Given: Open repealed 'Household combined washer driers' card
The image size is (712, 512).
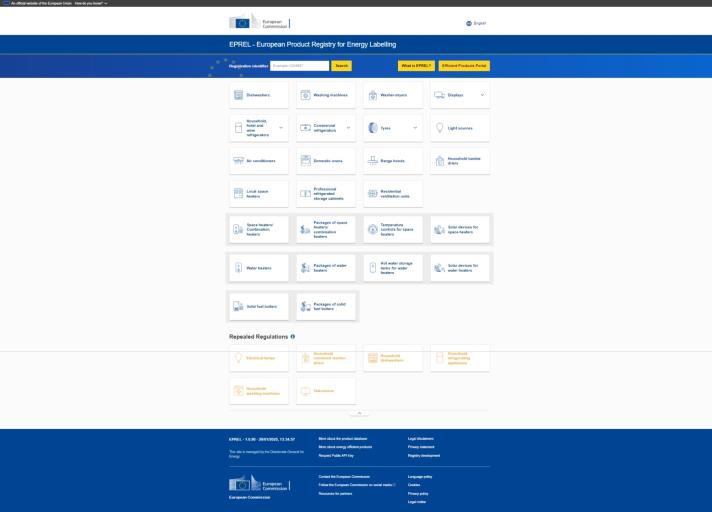Looking at the screenshot, I should (326, 358).
